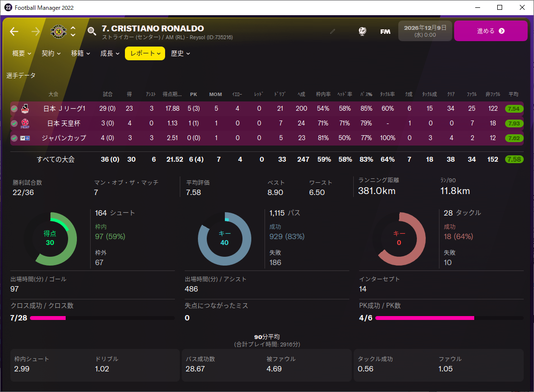The width and height of the screenshot is (534, 392).
Task: Toggle the 日本 天皇杯 row checkmark
Action: coord(14,123)
